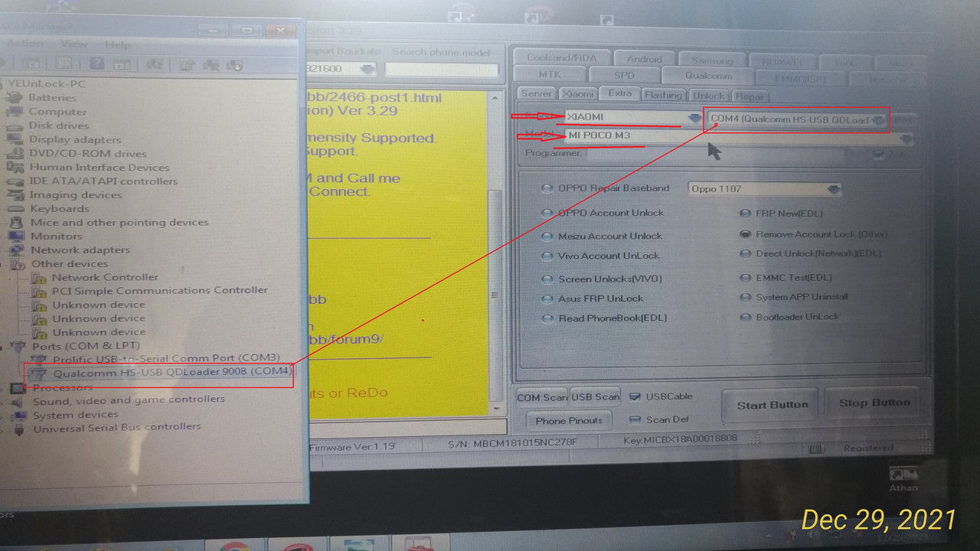The height and width of the screenshot is (551, 980).
Task: Click the DVD/CD-ROM drives icon
Action: coord(15,153)
